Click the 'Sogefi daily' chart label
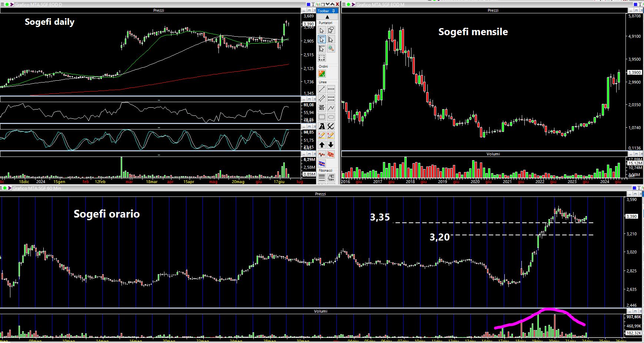Screen dimensions: 644x343 click(x=50, y=22)
